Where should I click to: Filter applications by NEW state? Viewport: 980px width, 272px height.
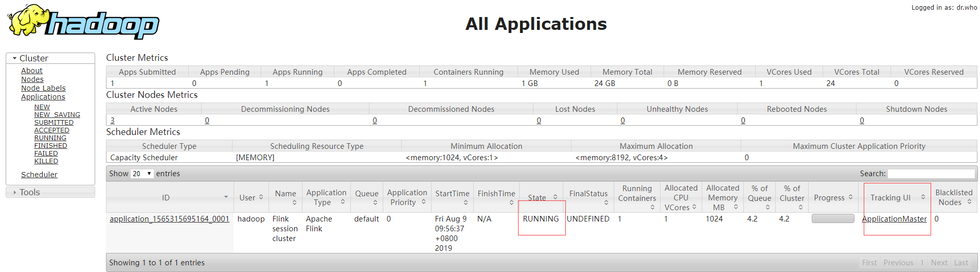42,107
